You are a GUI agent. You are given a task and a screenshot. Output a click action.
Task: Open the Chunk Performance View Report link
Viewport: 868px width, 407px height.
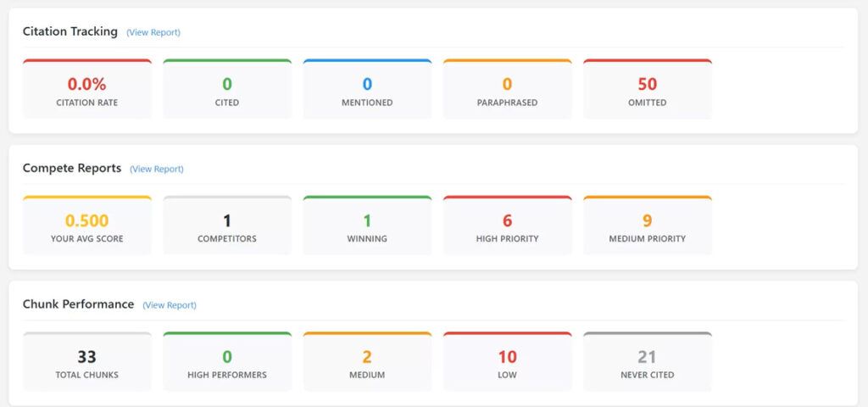(170, 305)
